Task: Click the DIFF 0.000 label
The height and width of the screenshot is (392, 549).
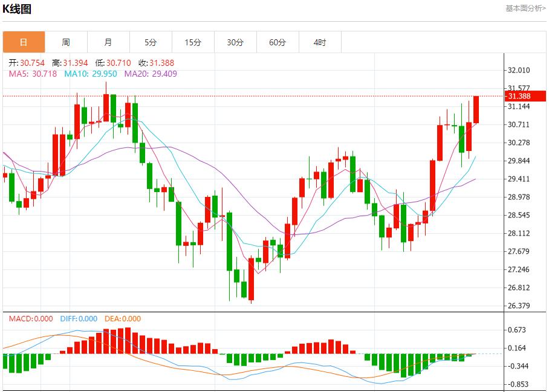Action: point(79,319)
